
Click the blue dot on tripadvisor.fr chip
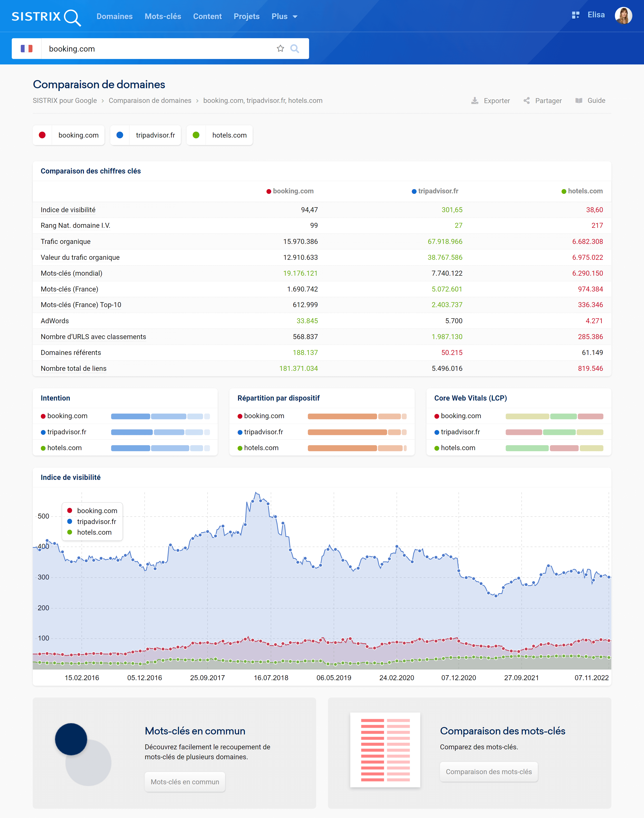(x=120, y=135)
